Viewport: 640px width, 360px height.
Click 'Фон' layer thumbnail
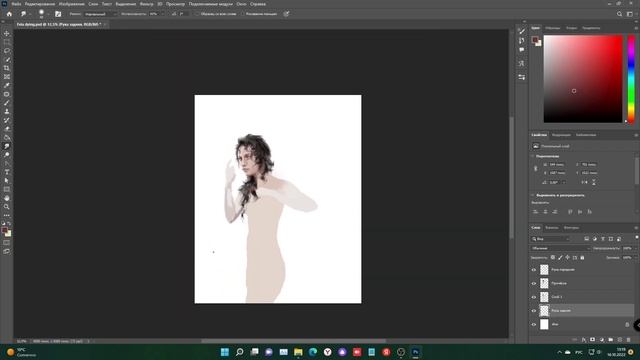coord(544,324)
